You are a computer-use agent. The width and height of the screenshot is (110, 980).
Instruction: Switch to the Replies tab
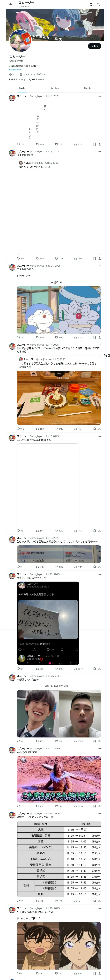(x=55, y=88)
